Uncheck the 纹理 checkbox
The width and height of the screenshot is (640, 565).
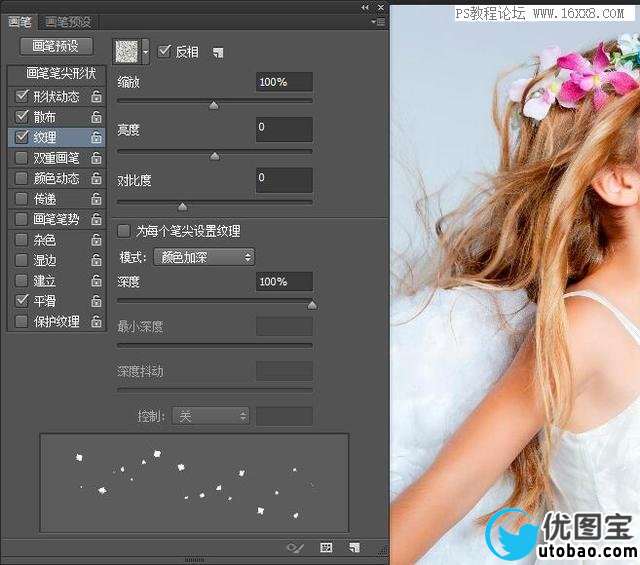pos(22,137)
